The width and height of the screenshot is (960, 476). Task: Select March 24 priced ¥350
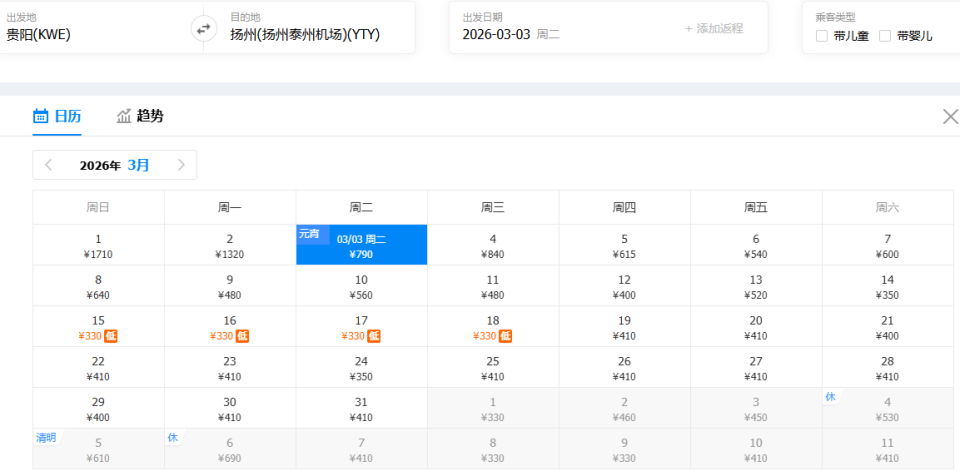click(362, 368)
